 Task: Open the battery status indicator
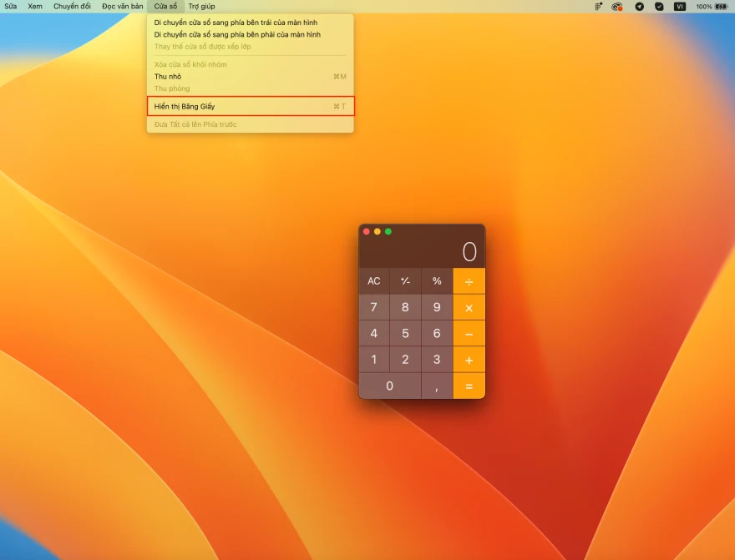pos(719,6)
